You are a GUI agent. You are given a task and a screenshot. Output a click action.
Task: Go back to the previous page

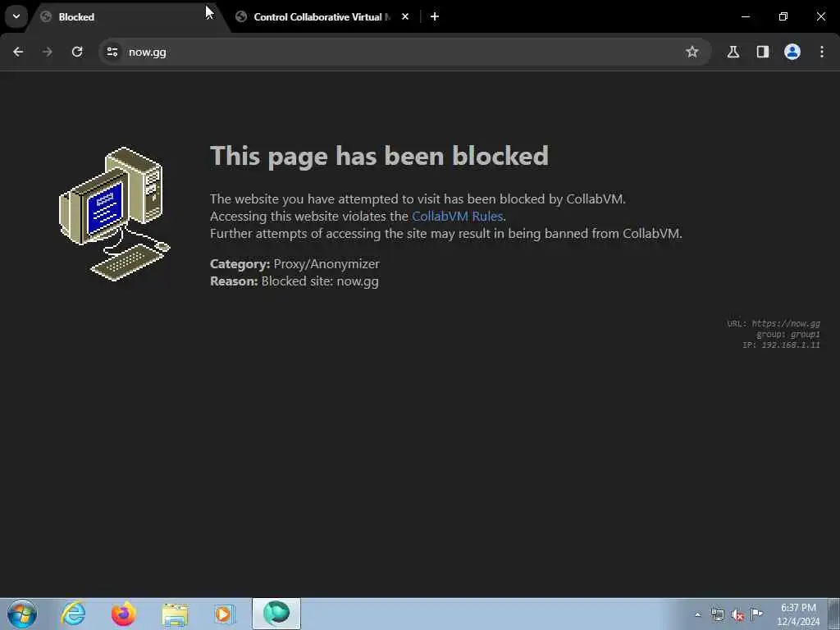click(18, 52)
